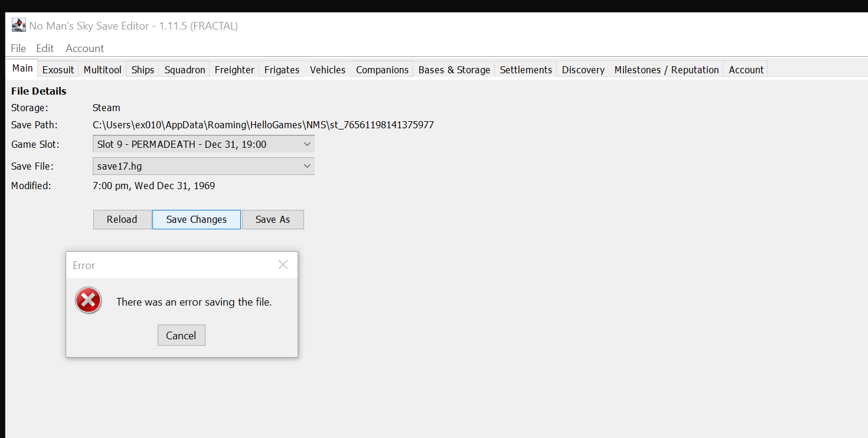Switch to the Multitool tab
The height and width of the screenshot is (438, 868).
pyautogui.click(x=102, y=69)
